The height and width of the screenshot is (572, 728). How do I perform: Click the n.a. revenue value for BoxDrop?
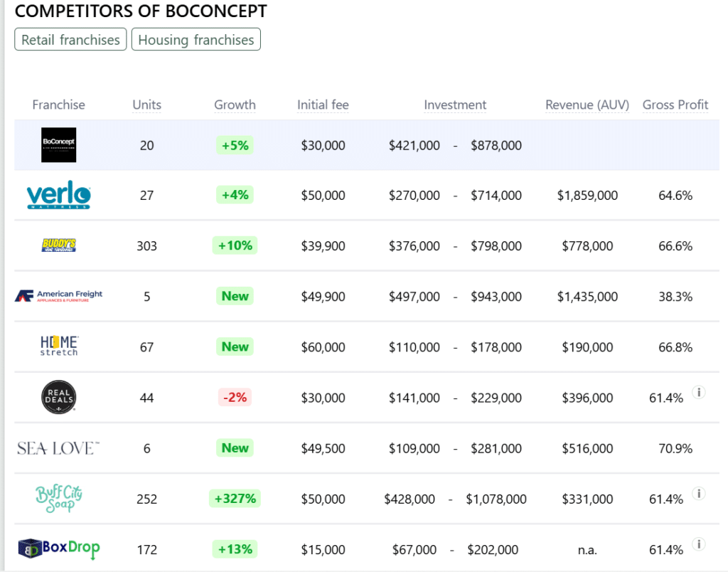(587, 550)
